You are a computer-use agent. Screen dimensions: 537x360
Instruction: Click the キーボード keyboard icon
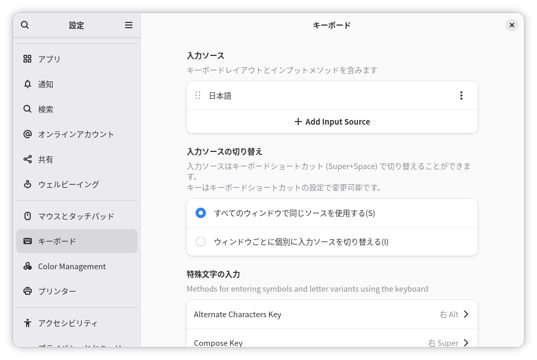pos(27,241)
